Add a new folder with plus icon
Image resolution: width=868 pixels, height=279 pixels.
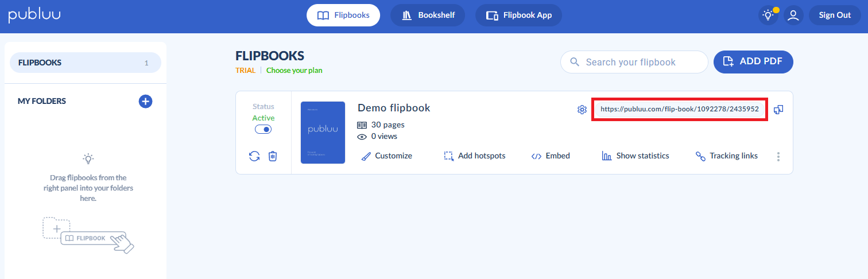145,102
